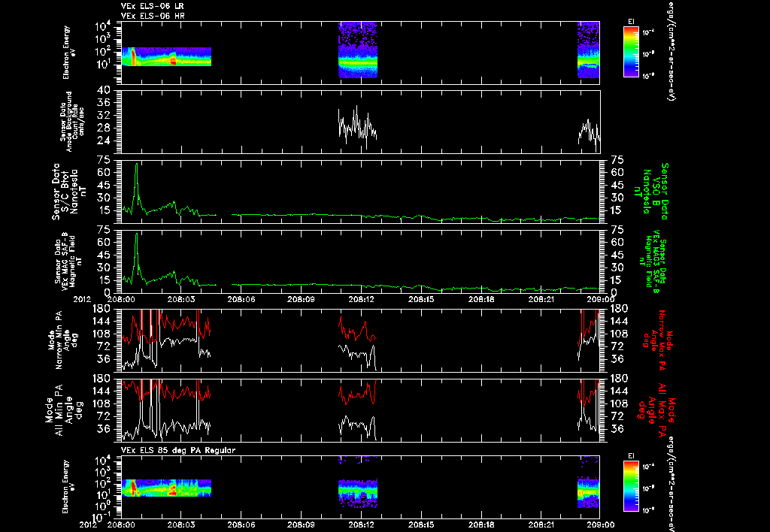Click the red "Mode All Max PA Angle" label
Image resolution: width=770 pixels, height=532 pixels.
tap(656, 411)
